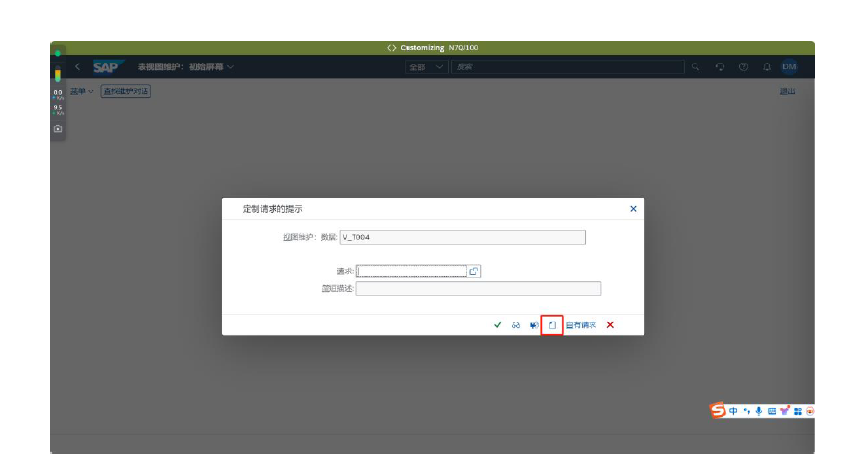The width and height of the screenshot is (868, 464).
Task: Expand the 表视图维护 title dropdown
Action: tap(231, 67)
